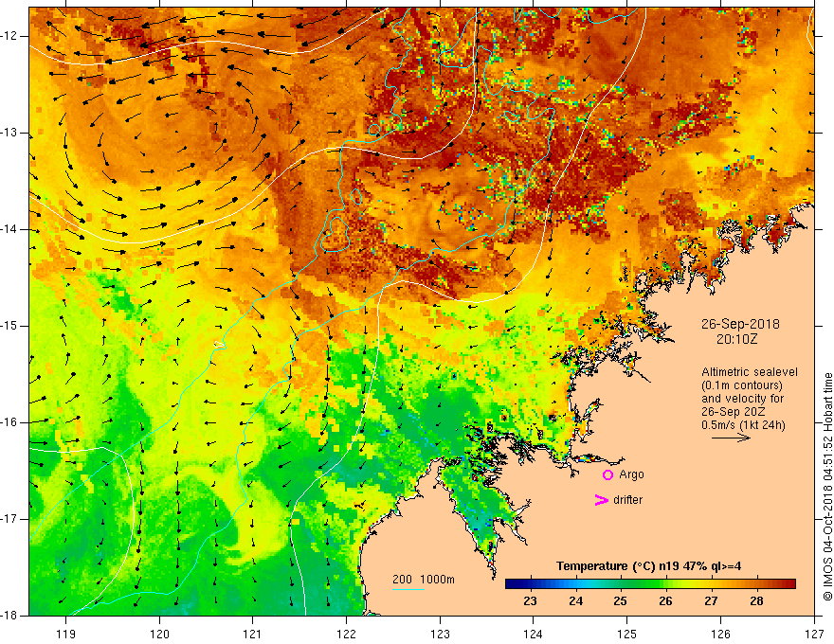Click the 0.5m/s reference velocity arrow
Viewport: 834px width, 644px height.
[731, 438]
